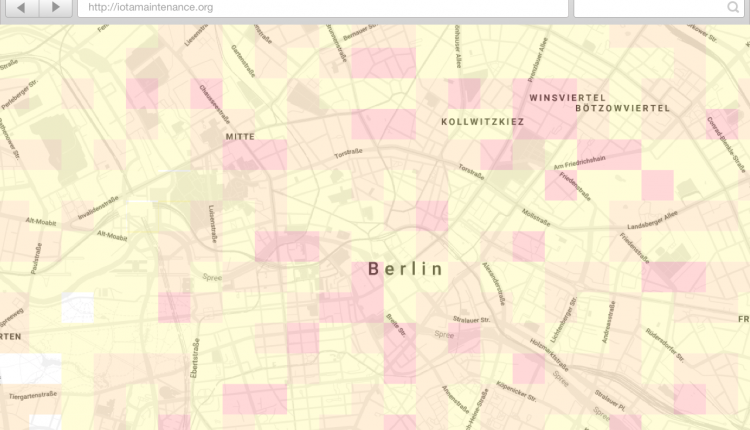750x430 pixels.
Task: Select the MITTE district label
Action: pyautogui.click(x=240, y=136)
